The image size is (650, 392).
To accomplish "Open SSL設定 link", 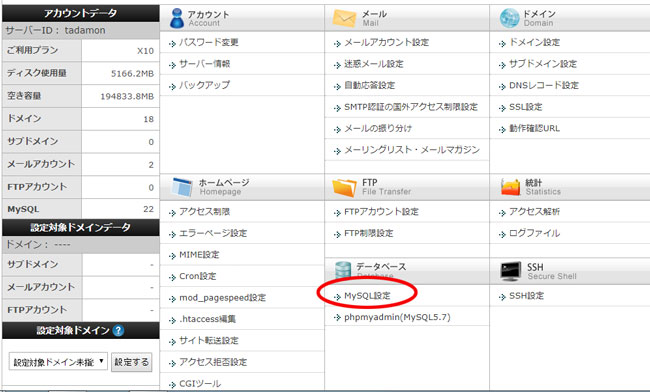I will pyautogui.click(x=526, y=107).
